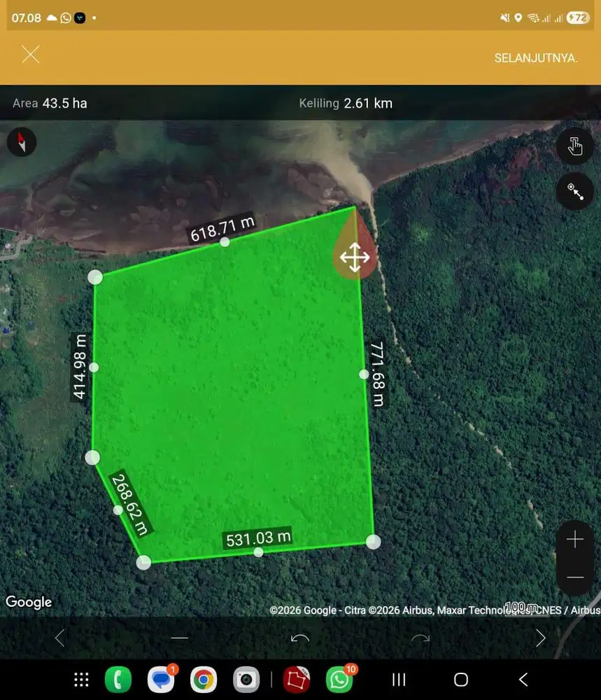Image resolution: width=601 pixels, height=700 pixels.
Task: Open Chrome from the dock
Action: click(204, 679)
